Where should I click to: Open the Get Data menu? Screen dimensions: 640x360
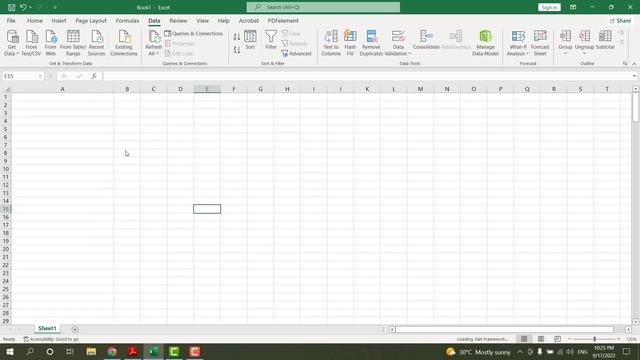(x=12, y=42)
